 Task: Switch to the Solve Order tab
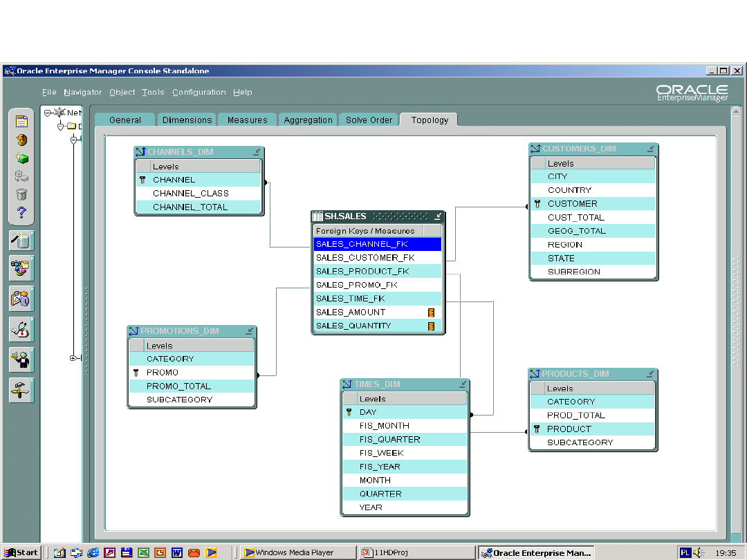tap(369, 120)
